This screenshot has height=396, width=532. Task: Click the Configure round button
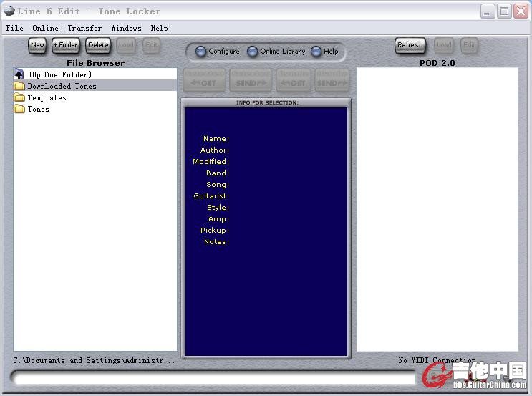click(x=201, y=52)
